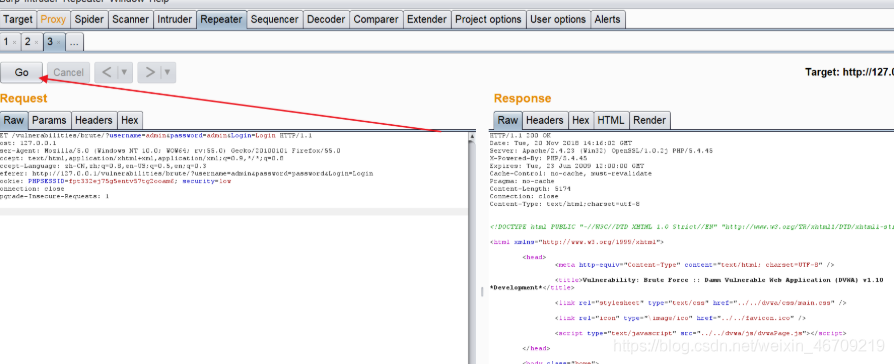Click the Cancel button
The image size is (894, 364).
click(x=68, y=72)
